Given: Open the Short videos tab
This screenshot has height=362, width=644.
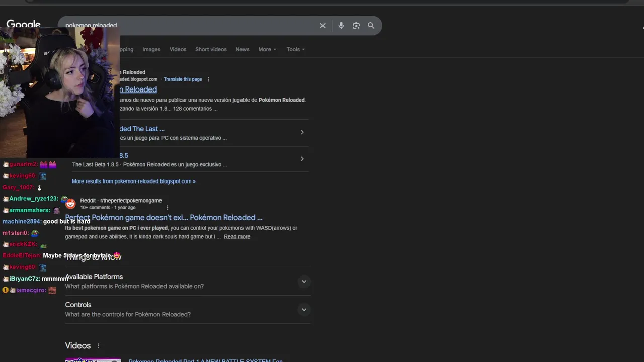Looking at the screenshot, I should coord(211,49).
